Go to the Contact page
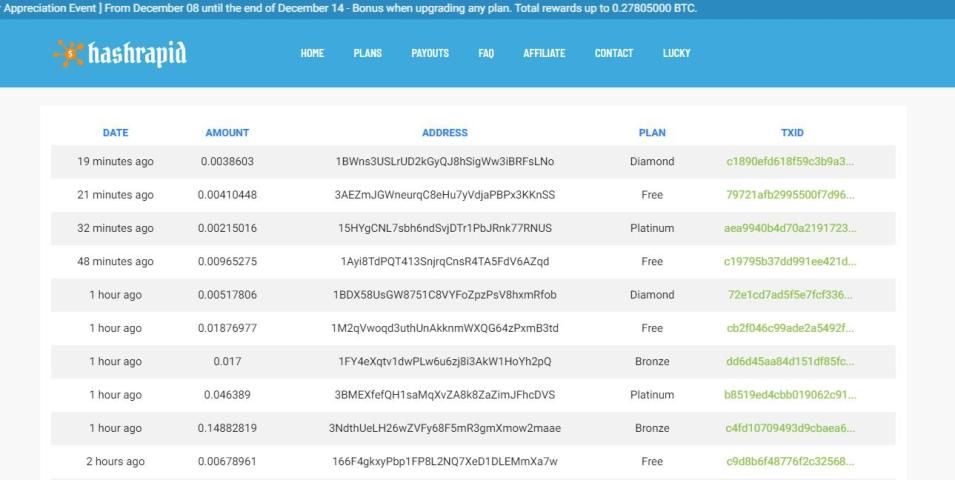Viewport: 955px width, 480px height. pos(614,53)
